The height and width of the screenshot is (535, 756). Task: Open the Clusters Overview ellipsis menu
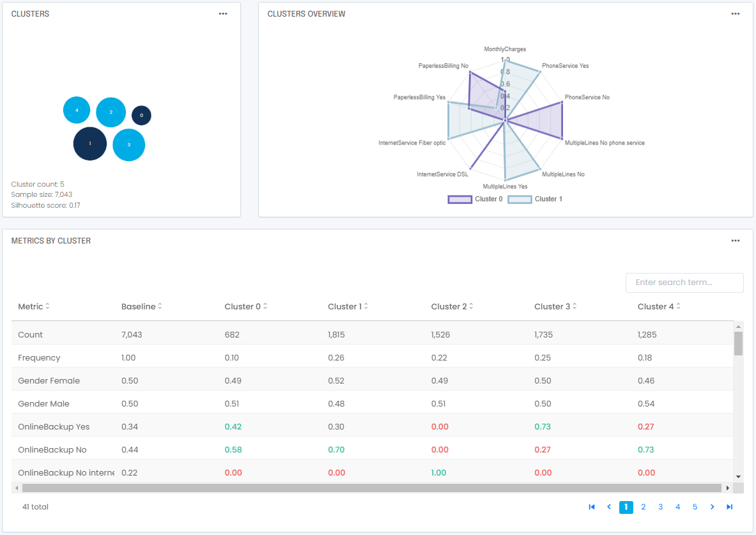(x=736, y=13)
